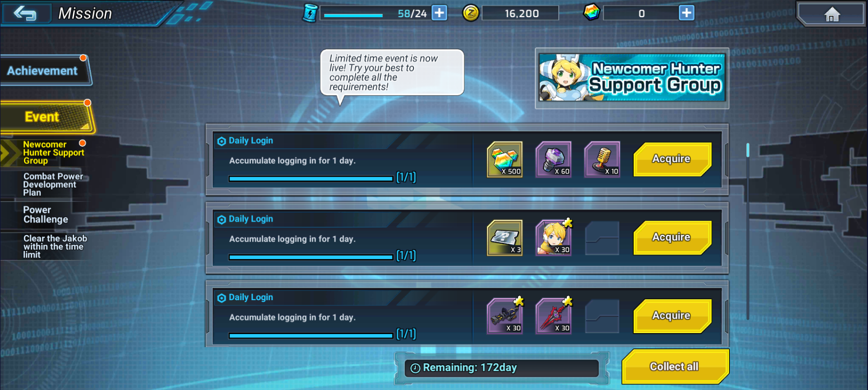View the x30 character shard reward
868x390 pixels.
point(553,238)
